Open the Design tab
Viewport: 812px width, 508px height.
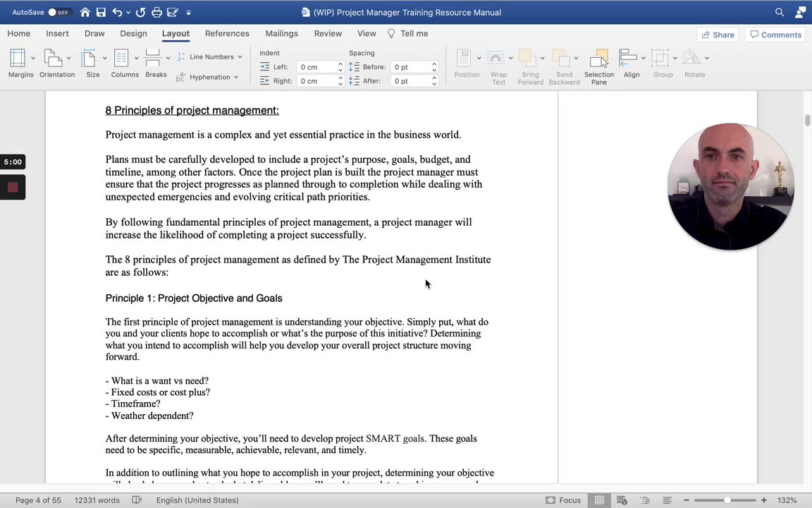[133, 33]
